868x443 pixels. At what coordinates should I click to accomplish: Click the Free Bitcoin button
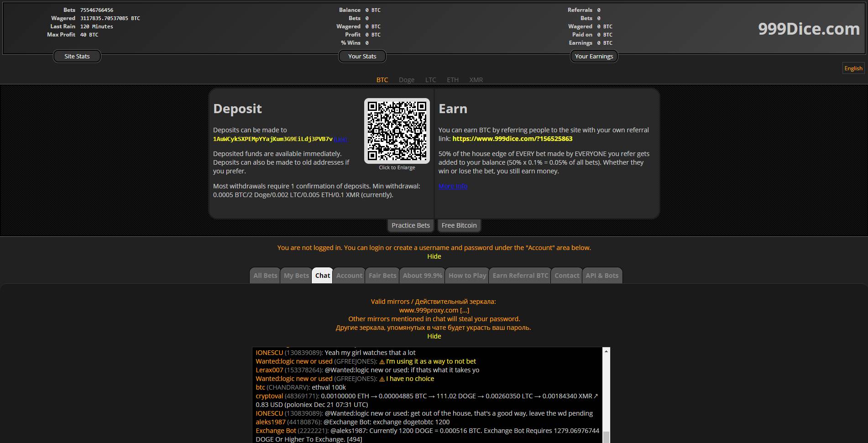pyautogui.click(x=459, y=225)
